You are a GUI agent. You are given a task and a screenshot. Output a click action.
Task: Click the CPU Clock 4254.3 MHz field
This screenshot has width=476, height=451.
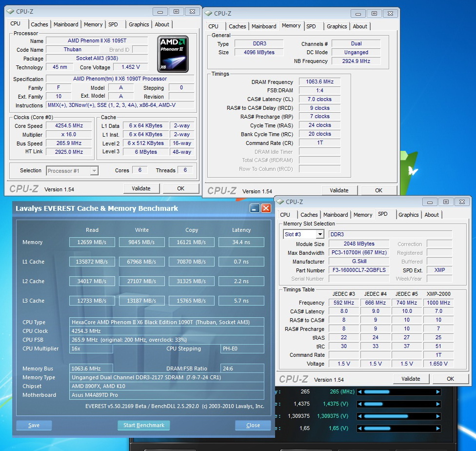[x=167, y=331]
